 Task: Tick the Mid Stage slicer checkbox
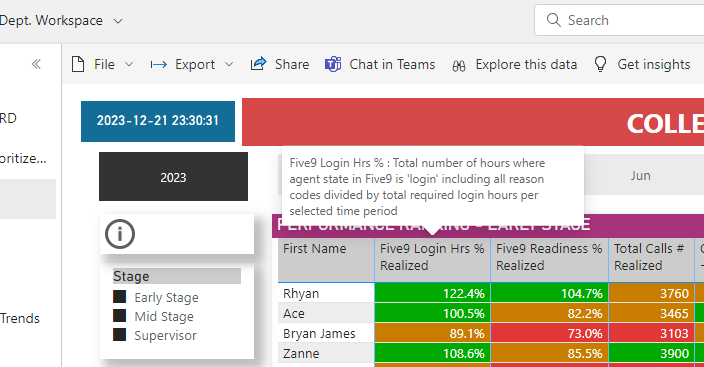point(119,316)
